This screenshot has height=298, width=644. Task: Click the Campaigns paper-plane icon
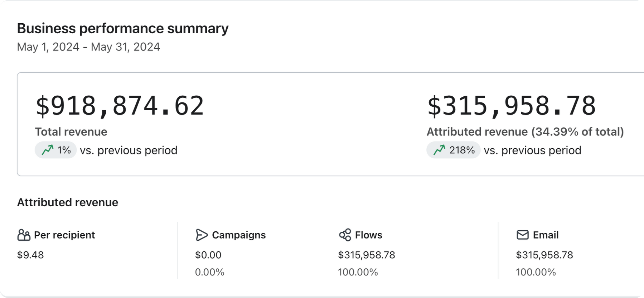click(x=202, y=235)
